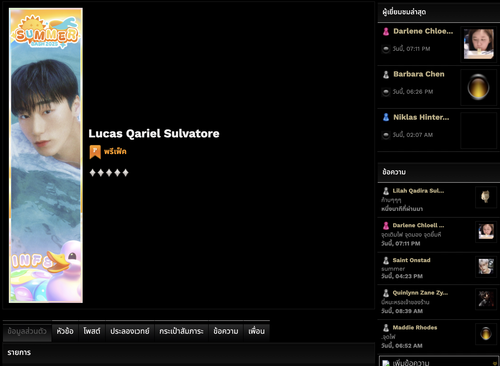
Task: Open Darlene Chloell's message avatar thumbnail
Action: coord(486,231)
